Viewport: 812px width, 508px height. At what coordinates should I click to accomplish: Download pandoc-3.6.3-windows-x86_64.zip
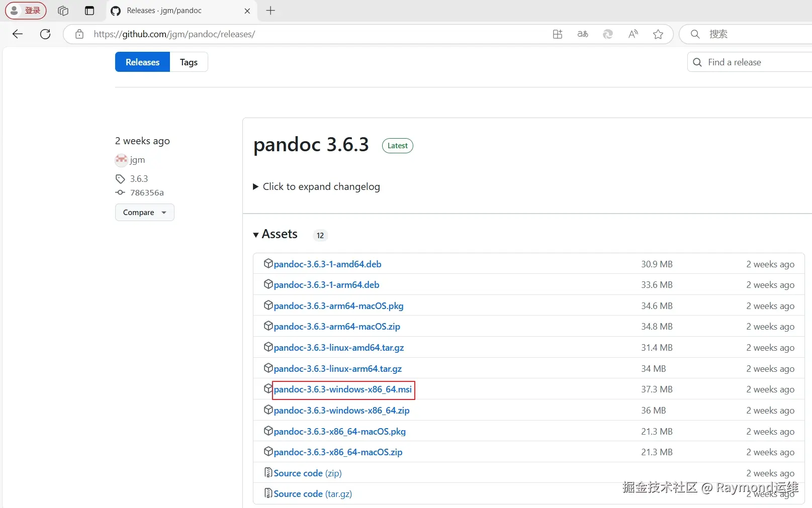point(341,411)
